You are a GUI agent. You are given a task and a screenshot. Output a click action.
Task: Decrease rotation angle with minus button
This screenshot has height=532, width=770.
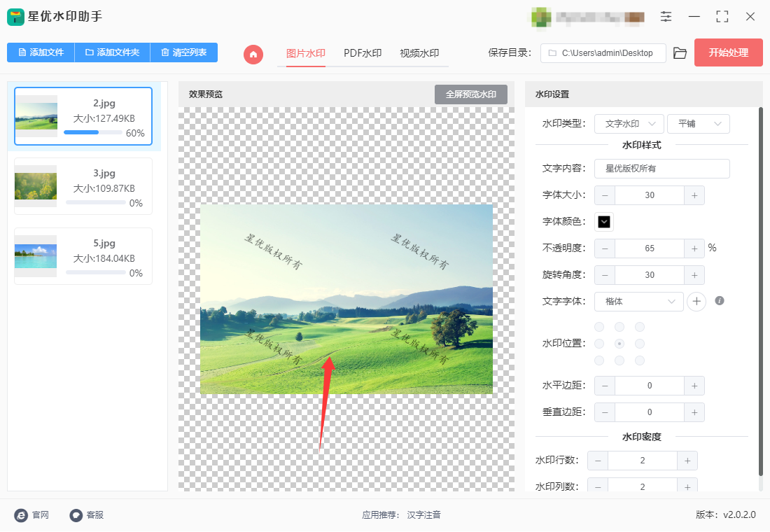[x=605, y=274]
